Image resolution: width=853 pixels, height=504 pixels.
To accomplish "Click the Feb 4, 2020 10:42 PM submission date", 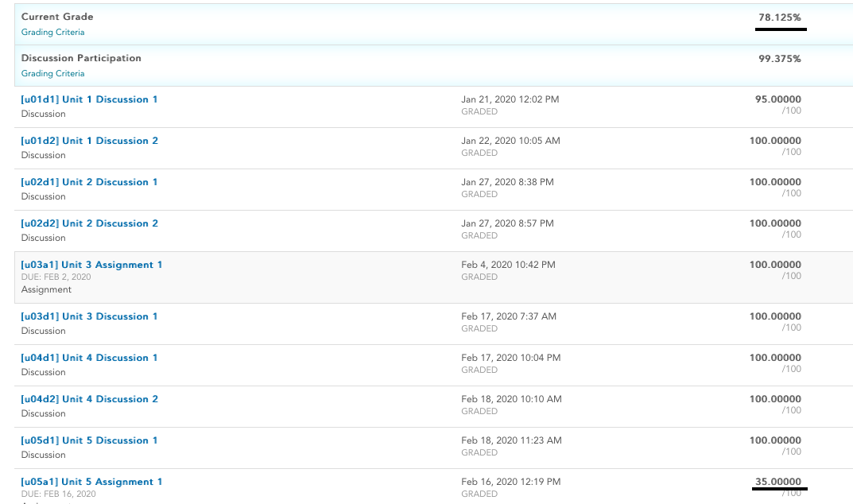I will pyautogui.click(x=508, y=265).
